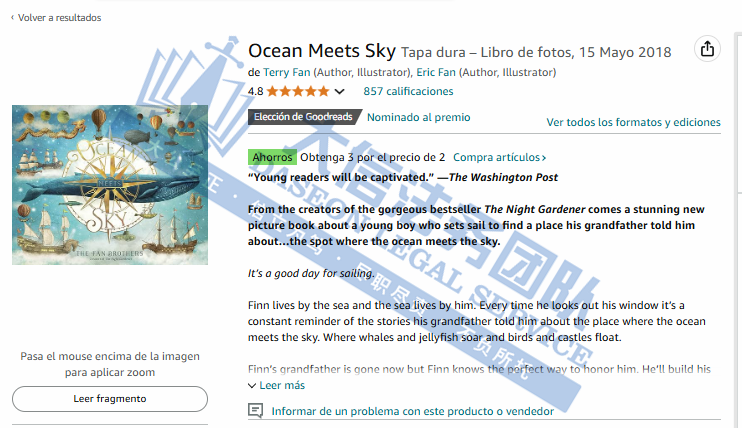Click the green Ahorros badge

272,157
